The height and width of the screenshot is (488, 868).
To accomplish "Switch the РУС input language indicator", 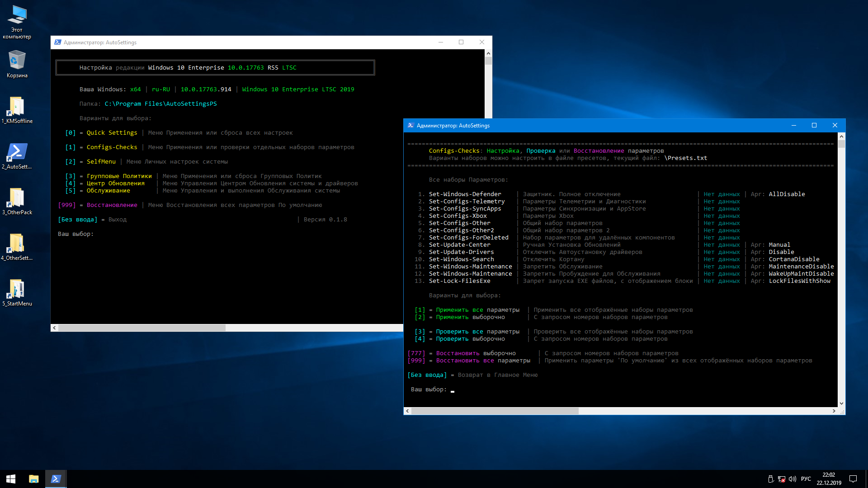I will (x=806, y=479).
